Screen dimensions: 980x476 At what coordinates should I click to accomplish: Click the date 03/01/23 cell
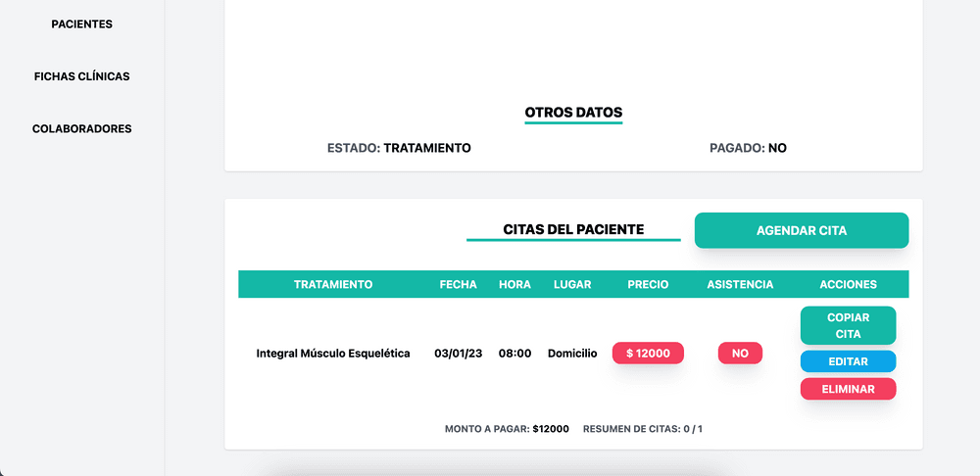(x=458, y=354)
